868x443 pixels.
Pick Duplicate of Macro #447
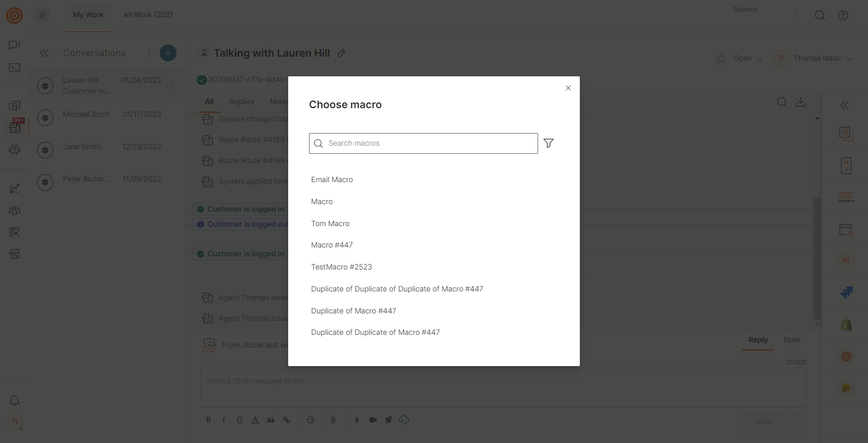(x=354, y=311)
